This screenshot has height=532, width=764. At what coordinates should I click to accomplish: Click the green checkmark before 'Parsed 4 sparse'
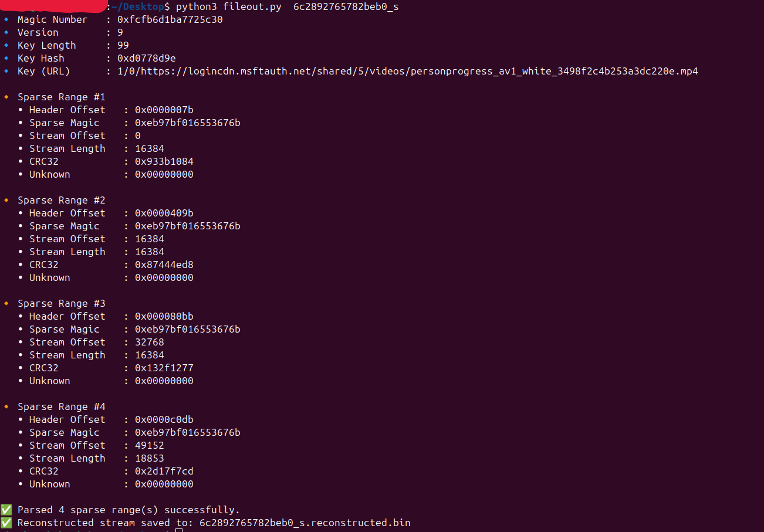point(6,510)
